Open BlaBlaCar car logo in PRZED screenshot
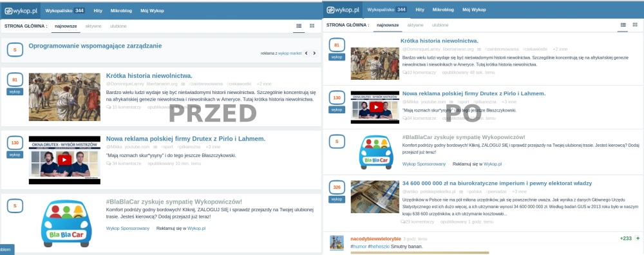Screen dimensions: 644x255 66,223
